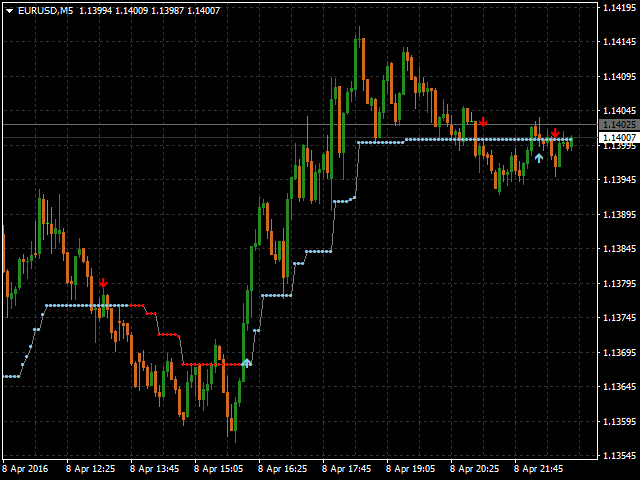Screen dimensions: 640x480
Task: Click the 1.13695 price axis label
Action: 619,352
